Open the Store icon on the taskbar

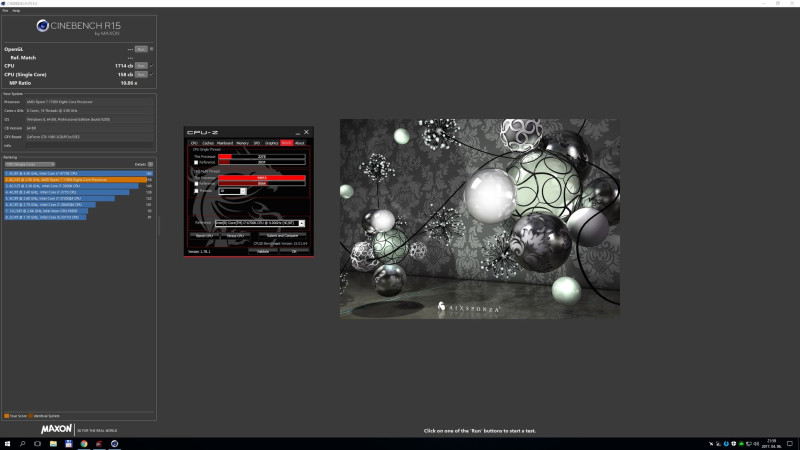68,444
